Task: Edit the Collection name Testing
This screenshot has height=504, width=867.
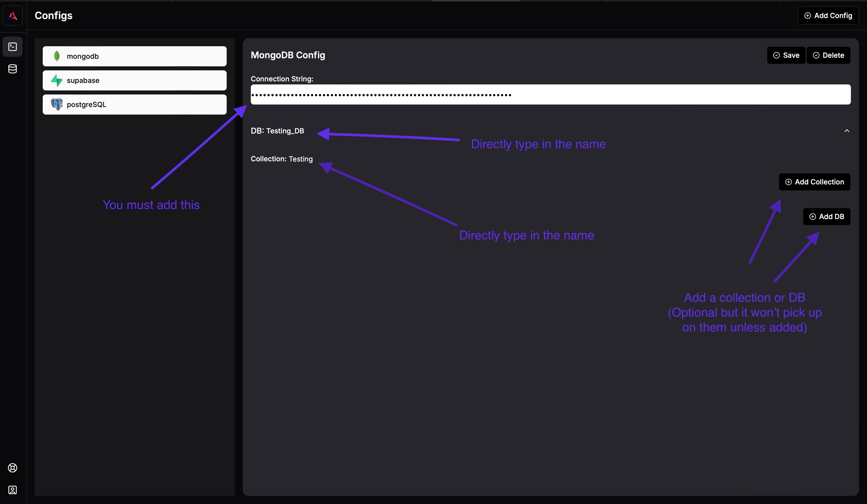Action: point(301,159)
